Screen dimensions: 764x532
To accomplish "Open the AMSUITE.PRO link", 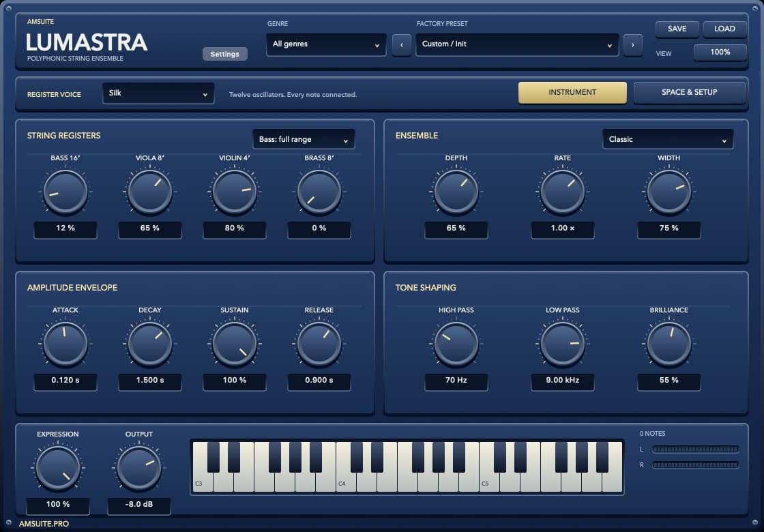I will pos(44,524).
